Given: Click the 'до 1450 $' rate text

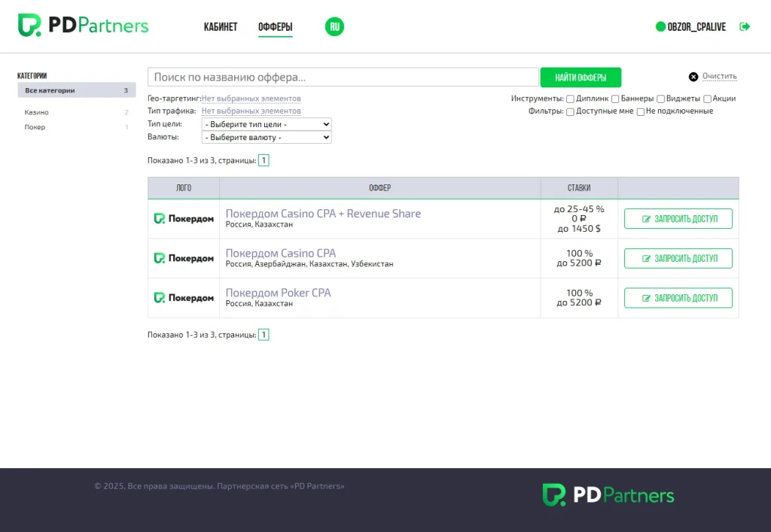Looking at the screenshot, I should tap(579, 229).
